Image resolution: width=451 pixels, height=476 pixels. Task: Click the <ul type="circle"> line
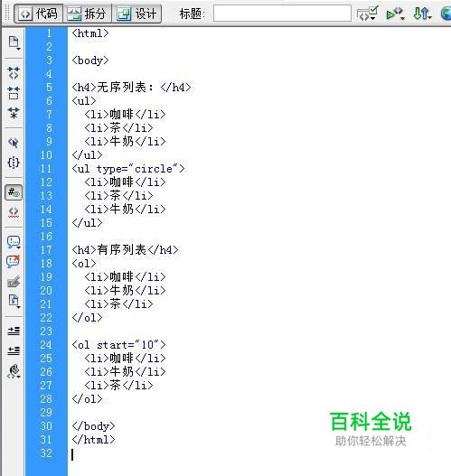coord(128,169)
